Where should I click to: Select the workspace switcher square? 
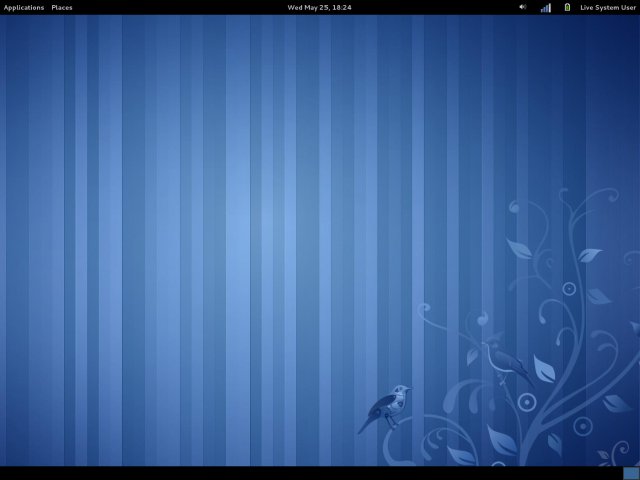tap(630, 472)
